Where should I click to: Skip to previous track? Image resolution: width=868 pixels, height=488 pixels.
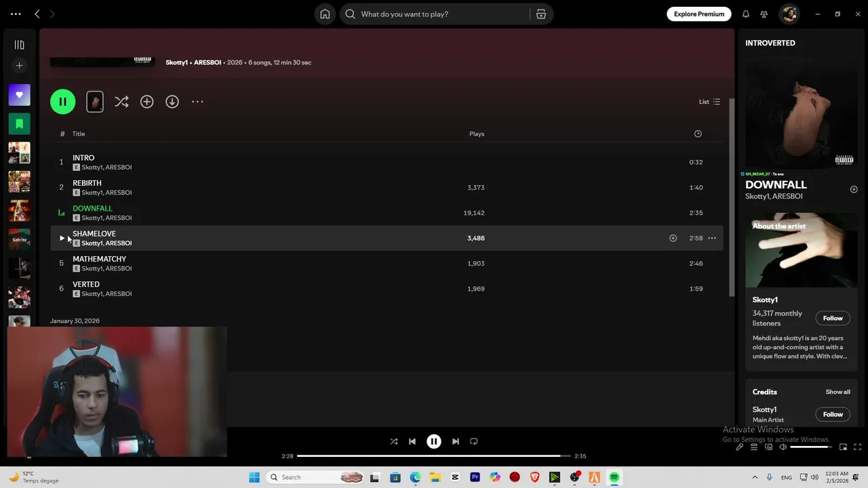[412, 441]
